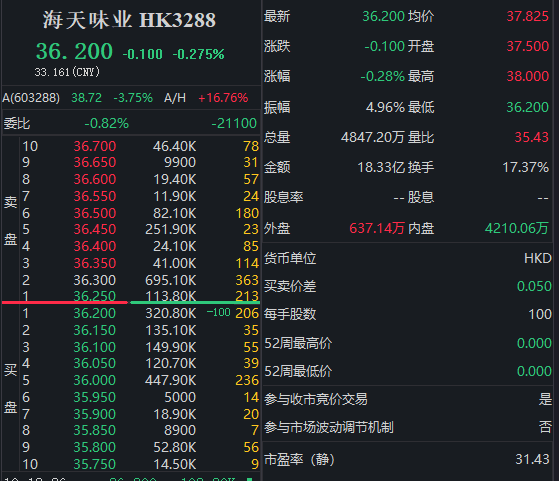This screenshot has width=559, height=481.
Task: Select sell level 1 price 36.250
Action: 95,296
